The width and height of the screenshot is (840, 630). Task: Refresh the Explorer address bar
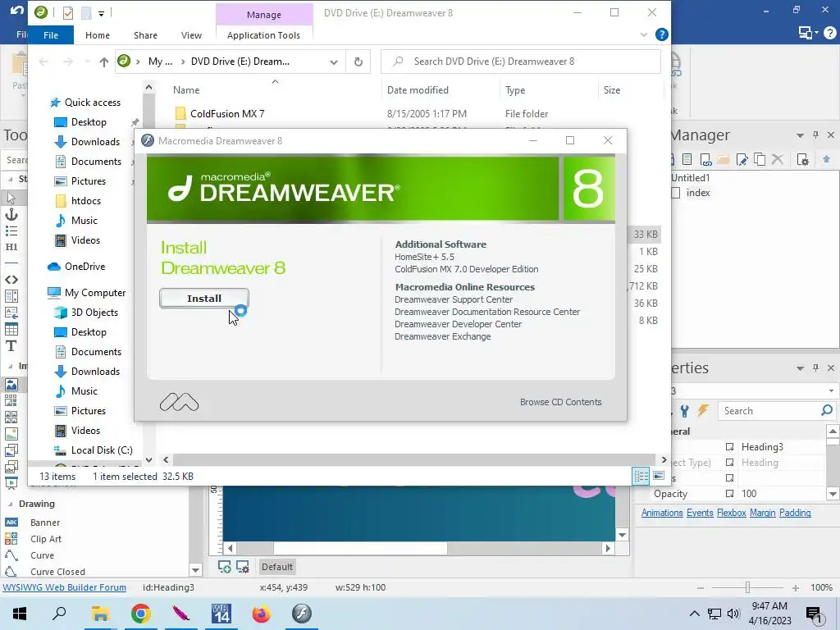click(x=358, y=62)
